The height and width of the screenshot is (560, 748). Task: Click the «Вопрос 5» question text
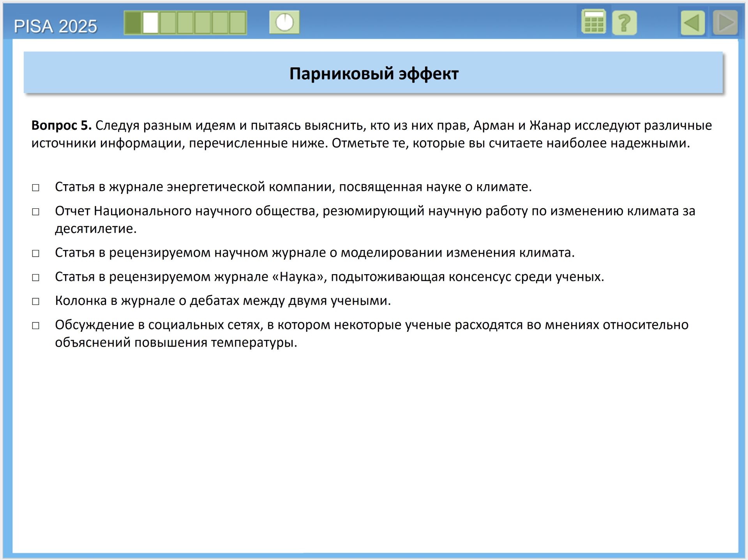(61, 125)
